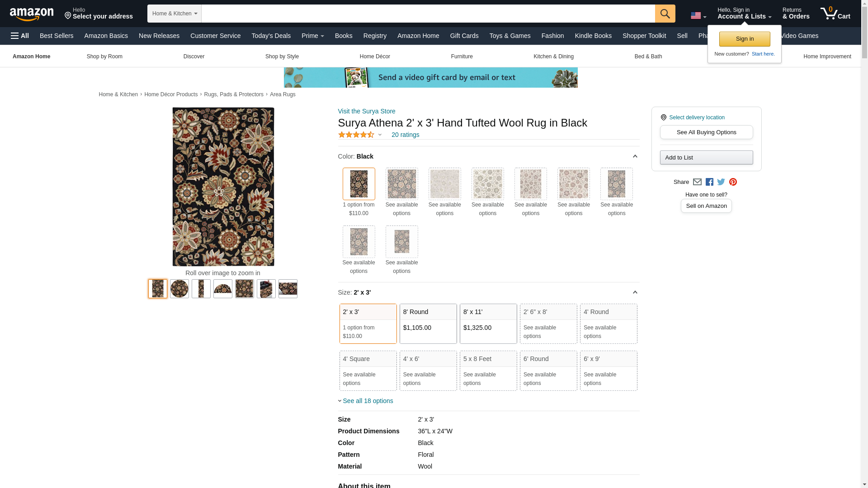The height and width of the screenshot is (488, 868).
Task: Open the Home & Kitchen search category dropdown
Action: (x=174, y=14)
